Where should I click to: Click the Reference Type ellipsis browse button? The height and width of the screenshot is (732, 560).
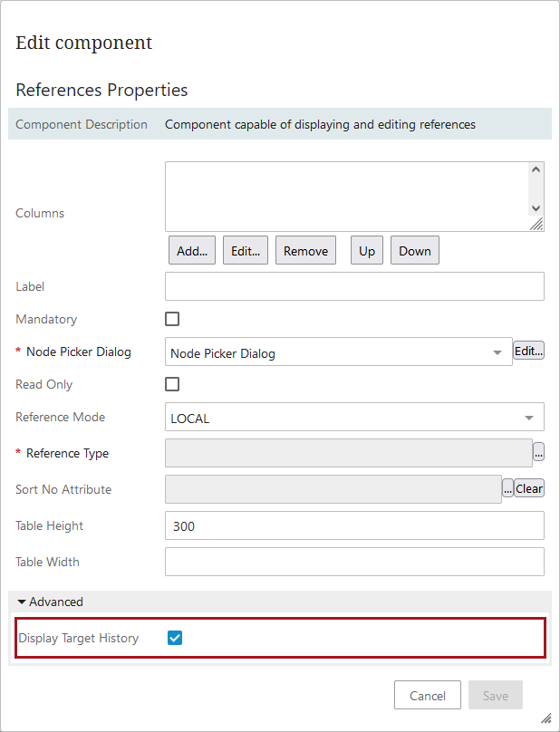coord(538,453)
